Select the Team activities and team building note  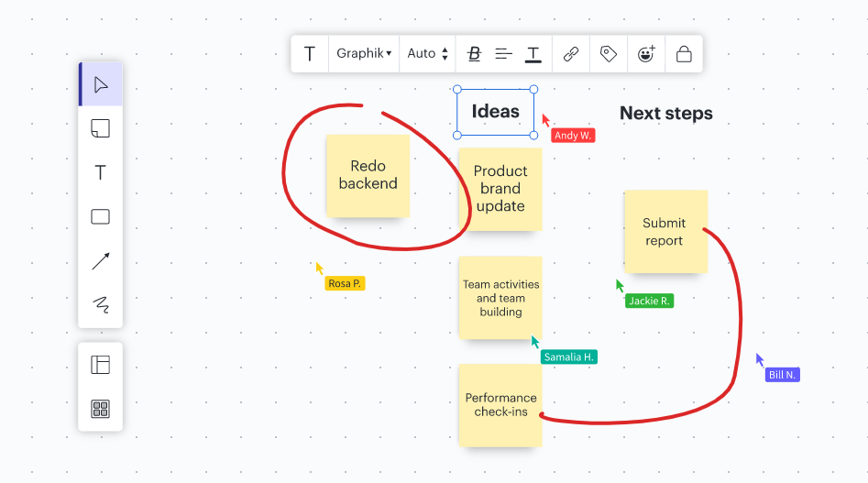[x=500, y=298]
